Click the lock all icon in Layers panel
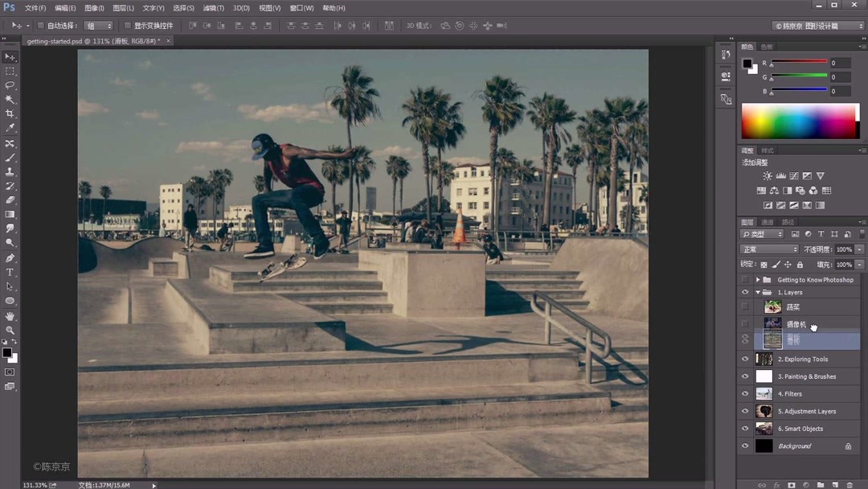The height and width of the screenshot is (489, 868). point(799,264)
